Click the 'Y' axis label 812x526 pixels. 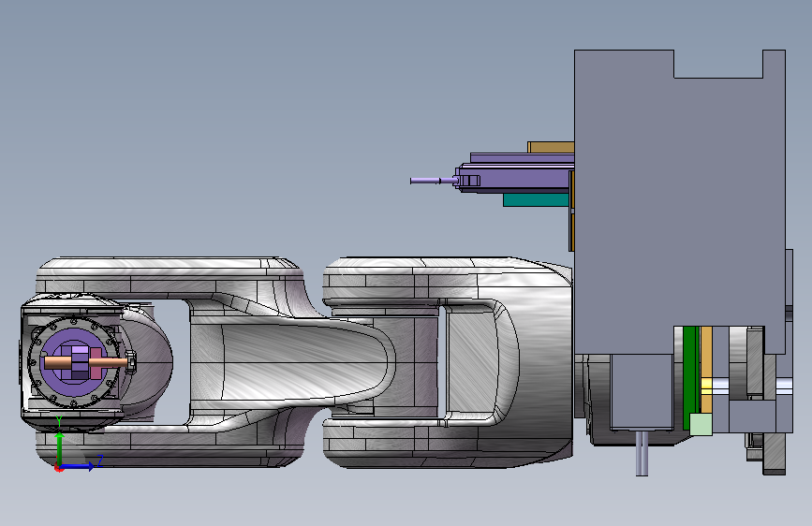coord(59,421)
